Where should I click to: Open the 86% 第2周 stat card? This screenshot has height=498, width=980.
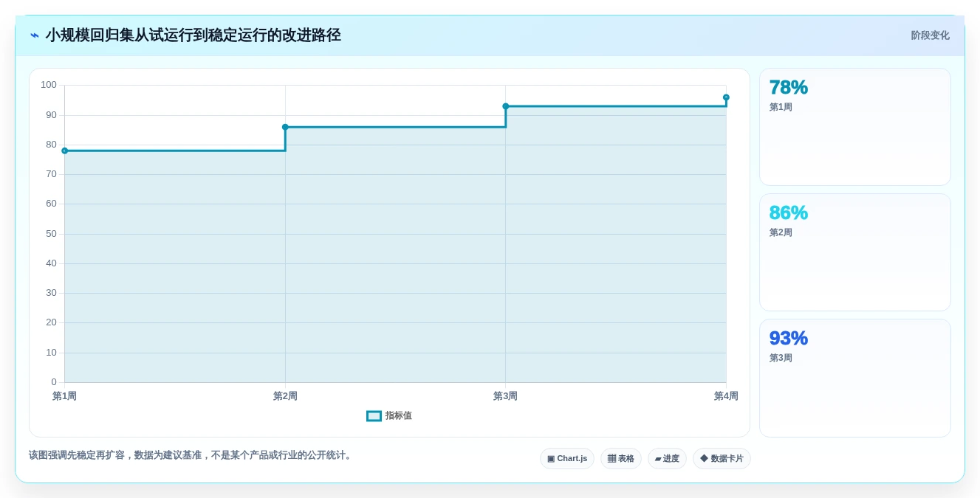(x=855, y=252)
